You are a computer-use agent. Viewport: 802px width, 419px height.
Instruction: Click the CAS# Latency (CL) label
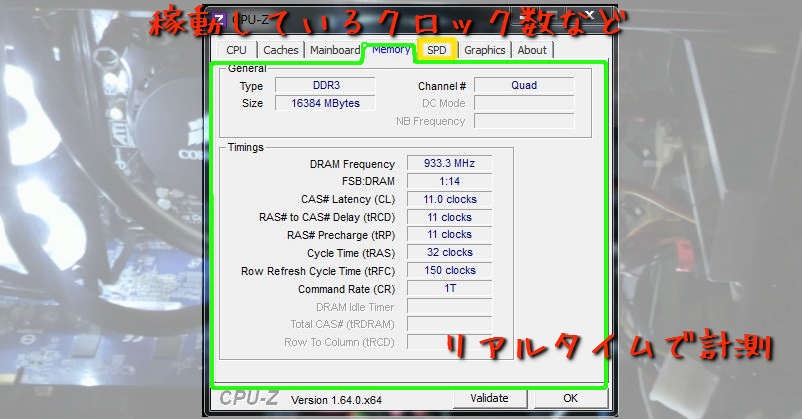(348, 200)
